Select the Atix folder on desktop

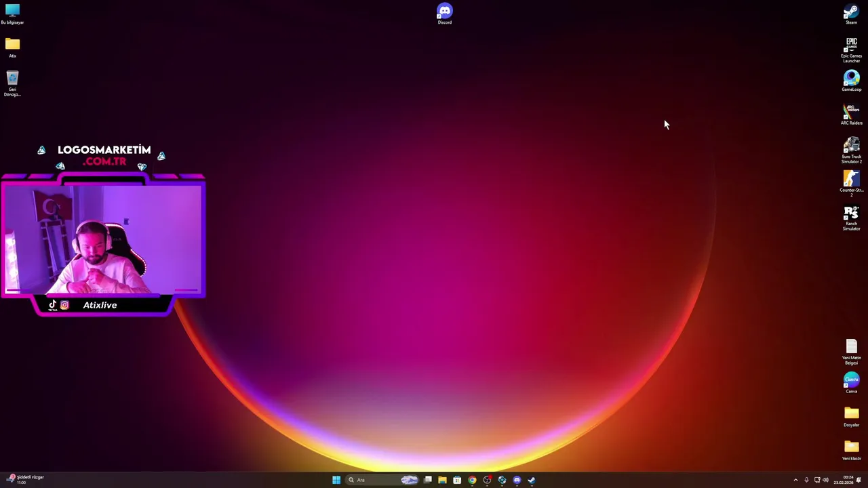pos(12,47)
